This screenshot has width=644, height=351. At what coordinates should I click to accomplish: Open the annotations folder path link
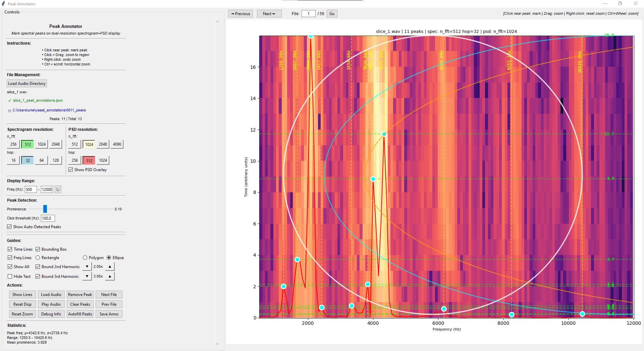click(49, 110)
